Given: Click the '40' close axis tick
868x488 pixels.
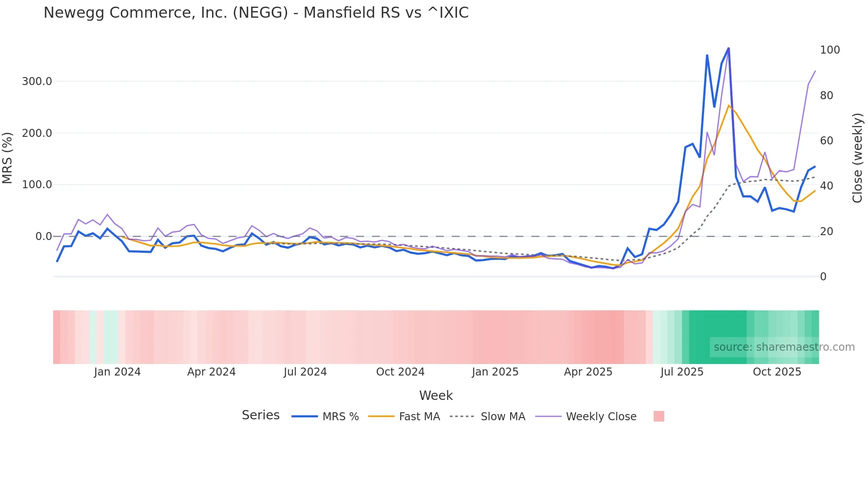Looking at the screenshot, I should tap(826, 186).
